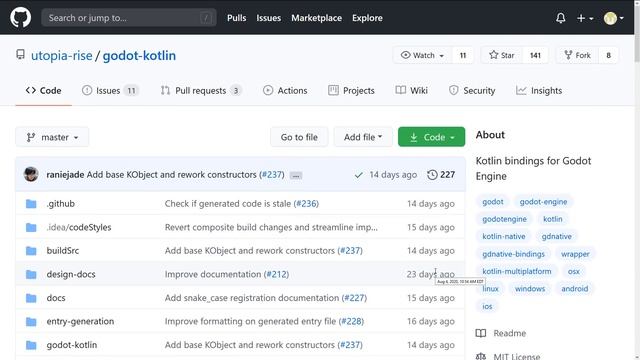The height and width of the screenshot is (360, 640).
Task: Expand the green Code download dropdown
Action: point(431,137)
